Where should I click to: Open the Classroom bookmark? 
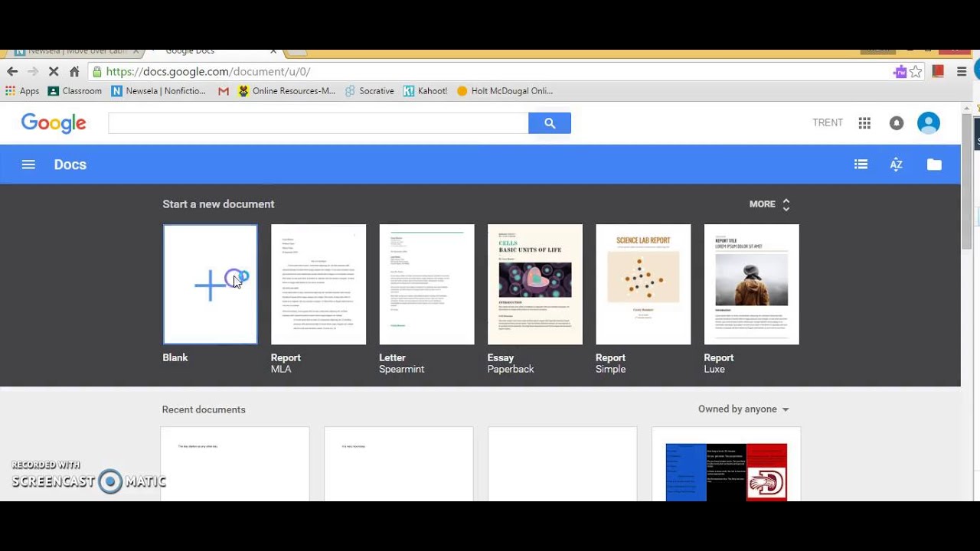(x=75, y=90)
